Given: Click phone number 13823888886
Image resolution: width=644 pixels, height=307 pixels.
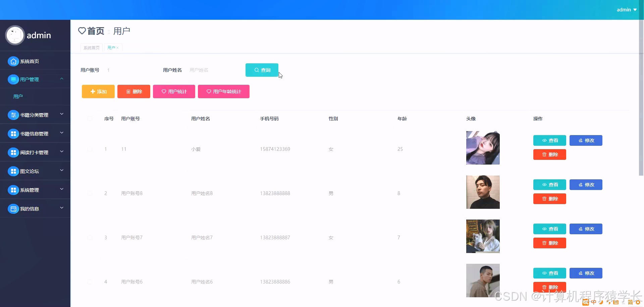Looking at the screenshot, I should click(x=275, y=282).
